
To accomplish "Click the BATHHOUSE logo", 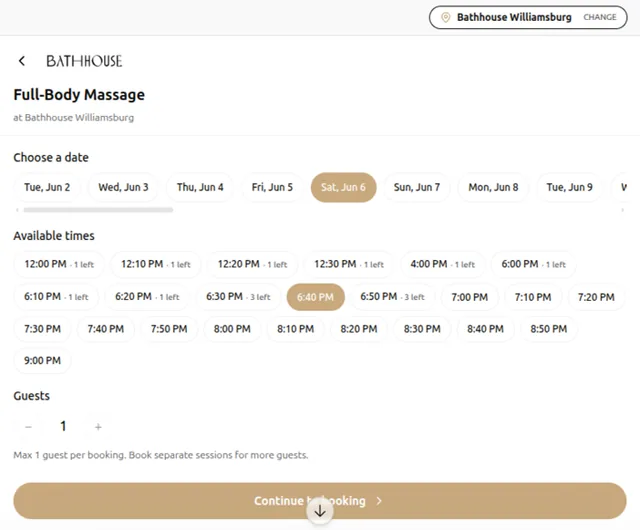I will (84, 61).
